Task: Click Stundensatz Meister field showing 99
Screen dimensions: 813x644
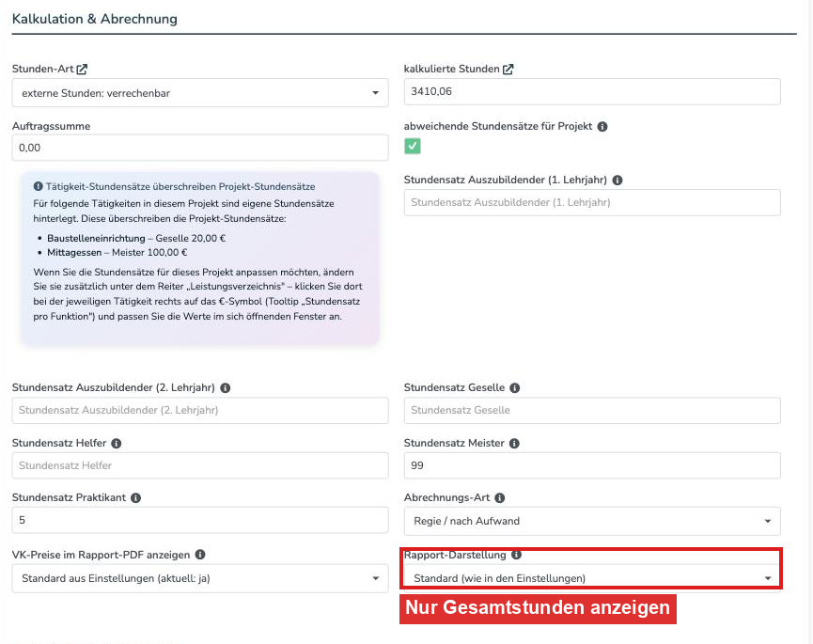Action: coord(592,465)
